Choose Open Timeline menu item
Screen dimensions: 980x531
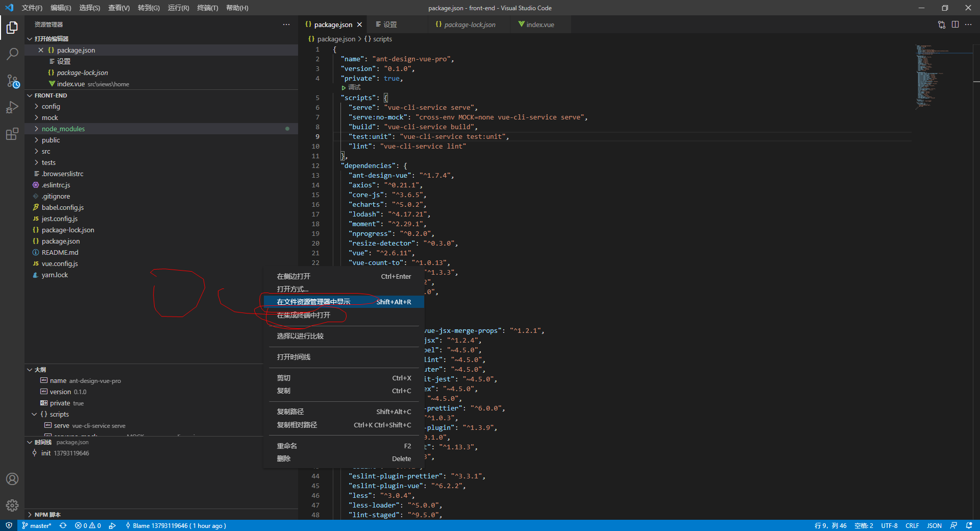coord(344,357)
